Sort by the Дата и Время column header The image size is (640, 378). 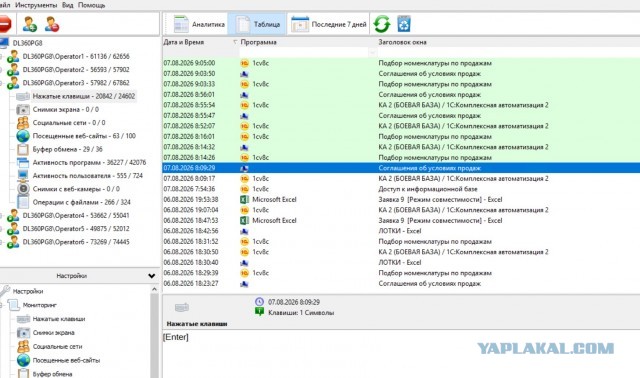(184, 42)
